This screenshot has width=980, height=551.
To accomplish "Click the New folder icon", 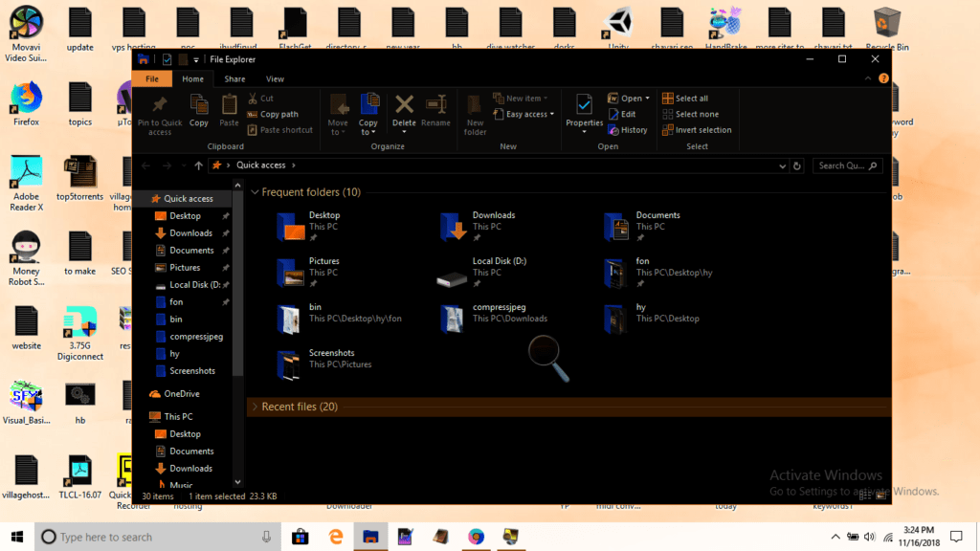I will pyautogui.click(x=475, y=113).
